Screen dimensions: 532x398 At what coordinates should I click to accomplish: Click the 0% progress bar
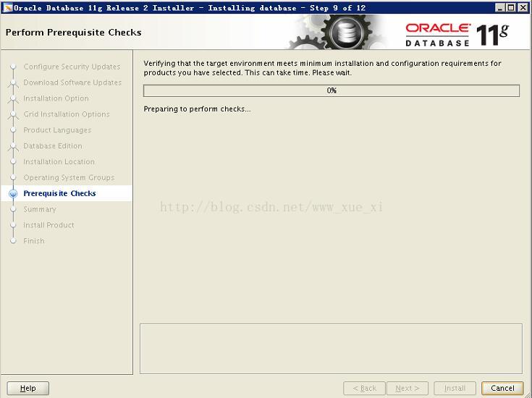[x=332, y=90]
